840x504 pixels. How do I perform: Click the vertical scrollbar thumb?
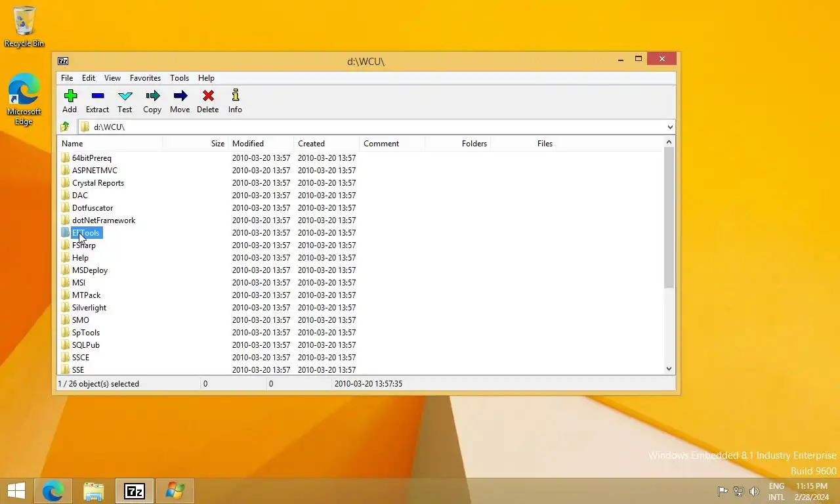click(x=669, y=218)
